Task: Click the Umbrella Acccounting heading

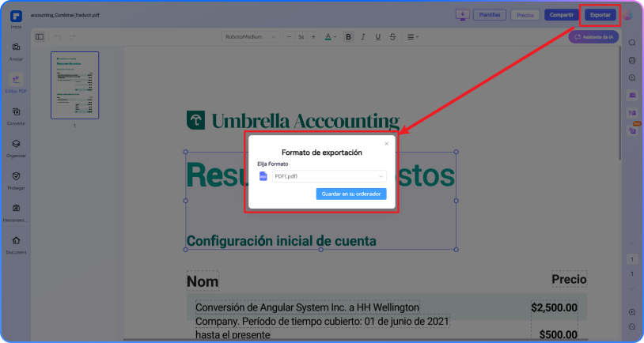Action: [x=305, y=121]
